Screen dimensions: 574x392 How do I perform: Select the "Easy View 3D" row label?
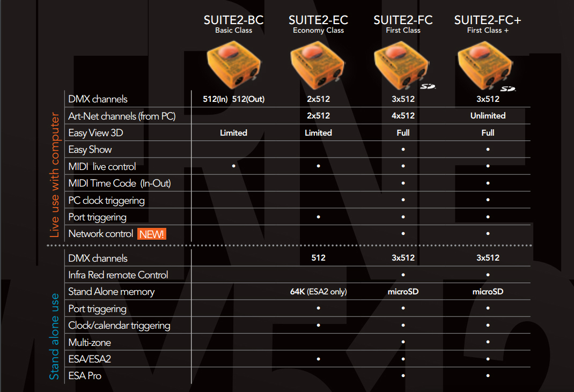pyautogui.click(x=95, y=133)
